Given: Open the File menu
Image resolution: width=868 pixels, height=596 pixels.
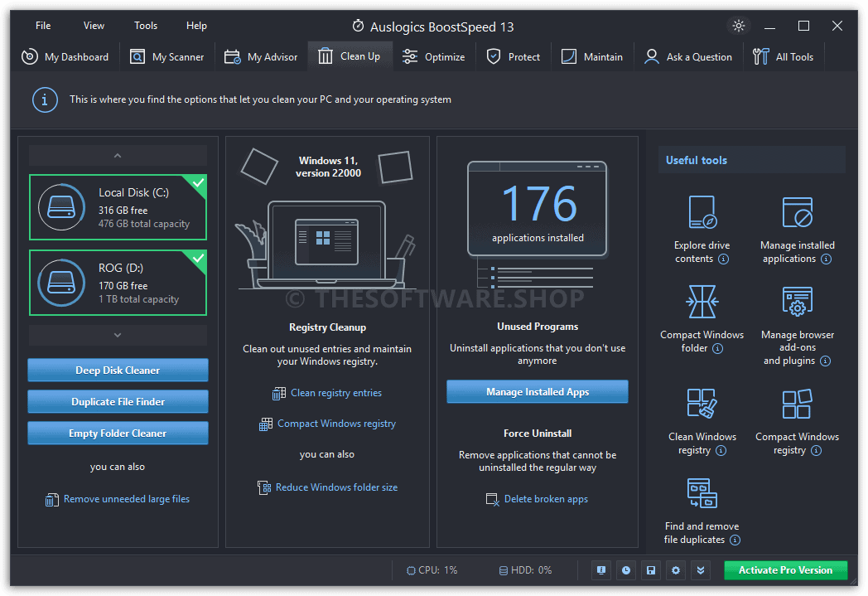Looking at the screenshot, I should 43,26.
